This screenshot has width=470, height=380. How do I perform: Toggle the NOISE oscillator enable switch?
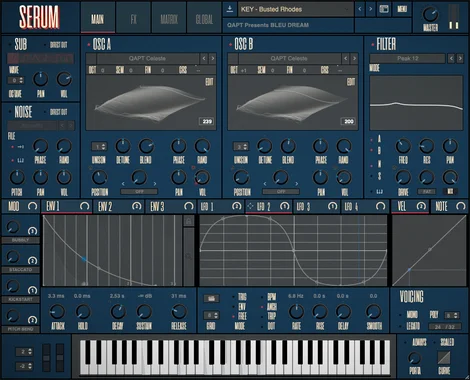pos(10,112)
